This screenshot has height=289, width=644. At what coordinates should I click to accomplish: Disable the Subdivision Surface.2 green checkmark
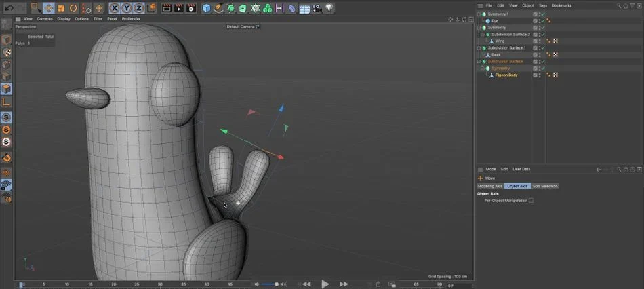click(543, 35)
